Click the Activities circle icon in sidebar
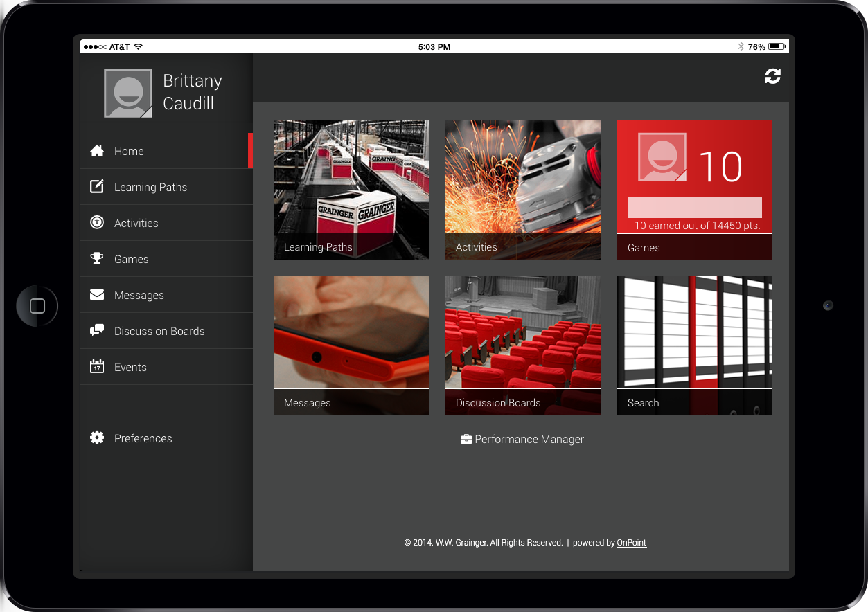Image resolution: width=868 pixels, height=612 pixels. [97, 223]
